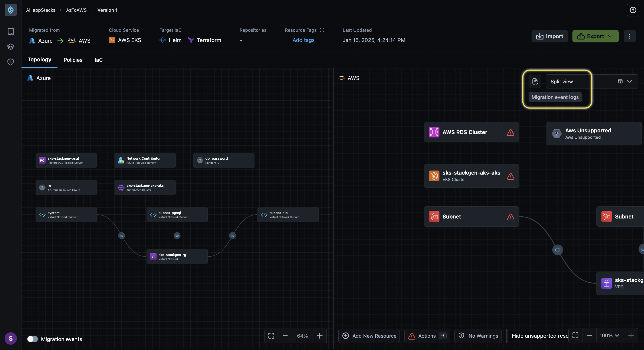Image resolution: width=644 pixels, height=350 pixels.
Task: Select the system Virtual Network Subnet node
Action: pyautogui.click(x=66, y=215)
